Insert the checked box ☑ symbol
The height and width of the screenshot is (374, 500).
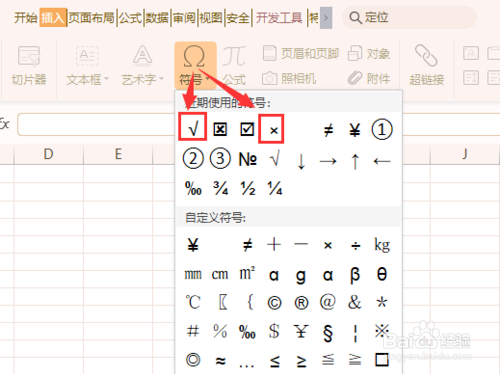[x=247, y=129]
